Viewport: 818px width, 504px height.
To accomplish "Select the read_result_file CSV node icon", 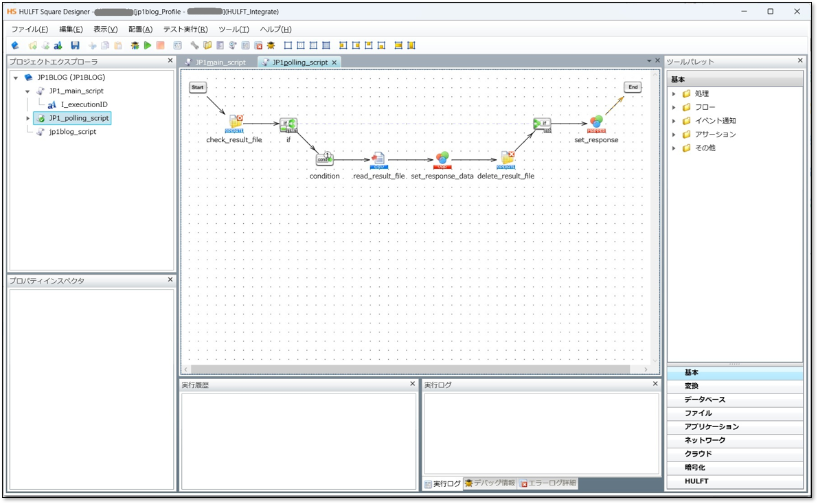I will [x=378, y=160].
